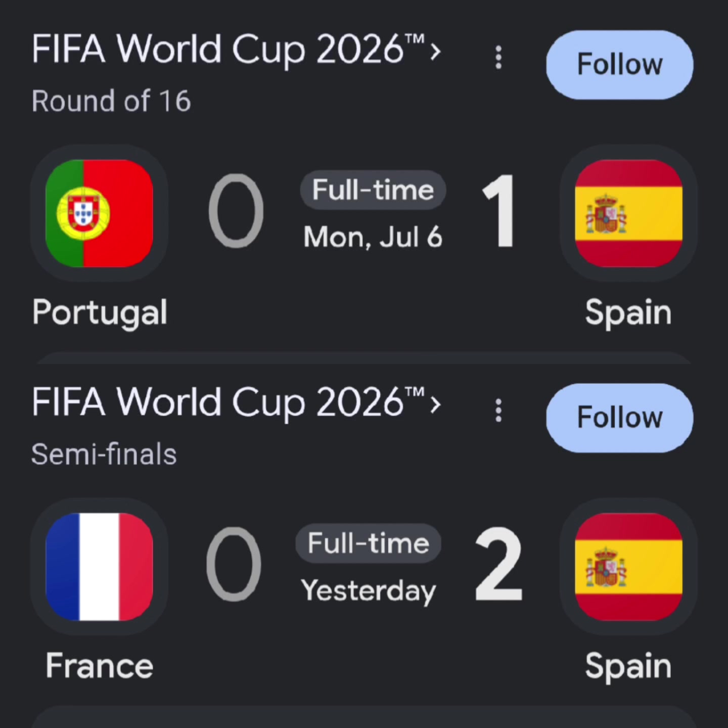Select Spain team name under Round of 16

(628, 313)
